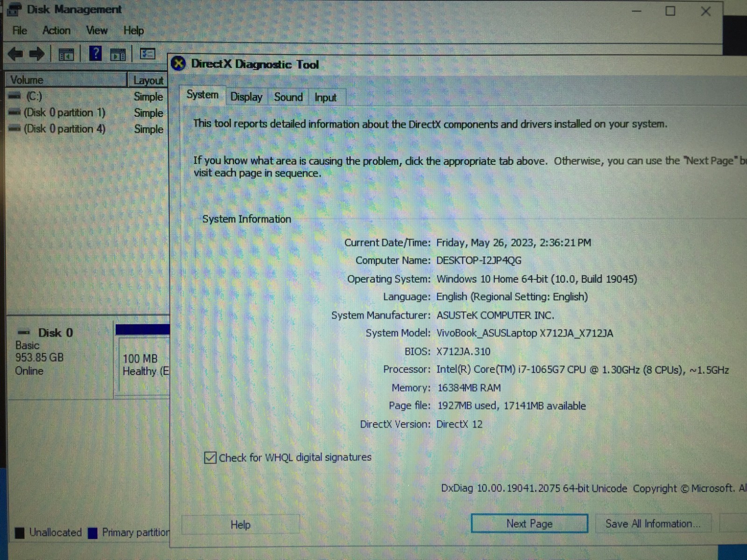Click the computer name DESKTOP-I2JP4QG

point(479,260)
